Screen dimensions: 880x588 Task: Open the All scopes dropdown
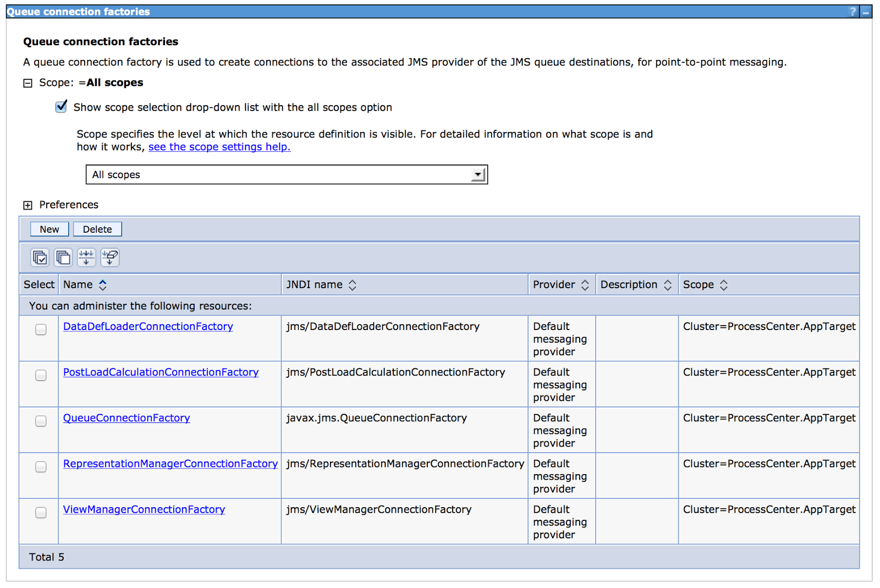[478, 174]
